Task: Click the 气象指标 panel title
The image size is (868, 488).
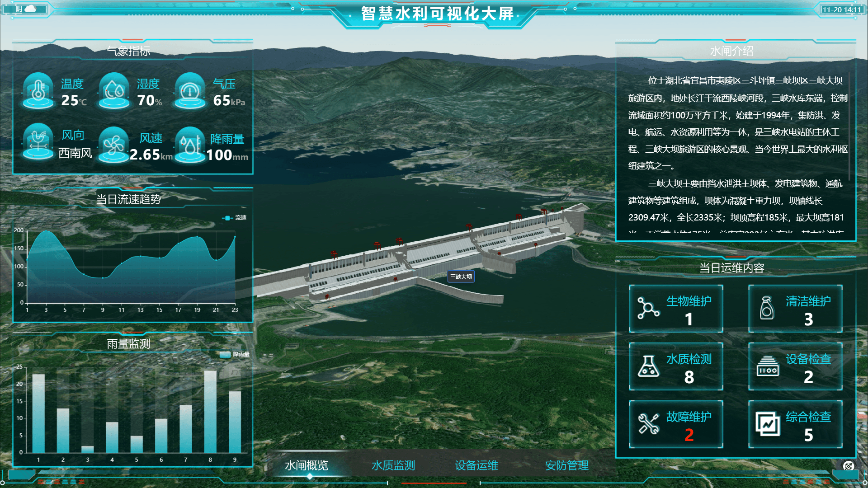Action: coord(128,51)
